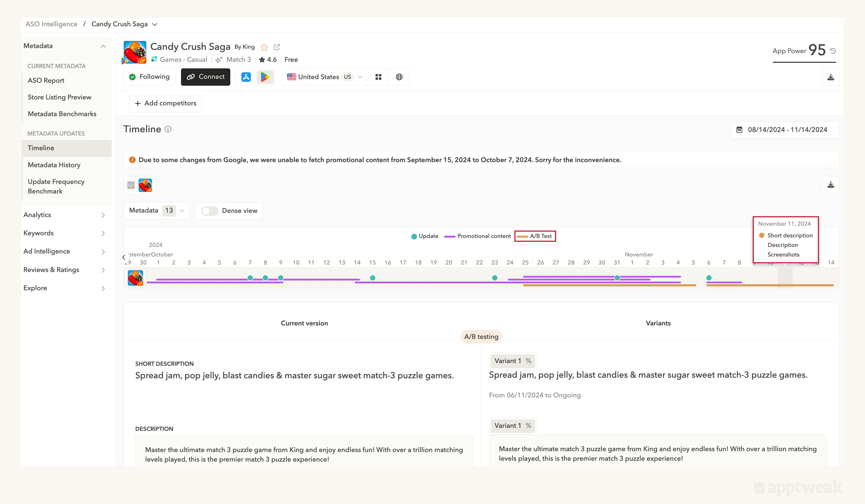
Task: Click the percent icon on second Variant 1
Action: click(x=528, y=425)
